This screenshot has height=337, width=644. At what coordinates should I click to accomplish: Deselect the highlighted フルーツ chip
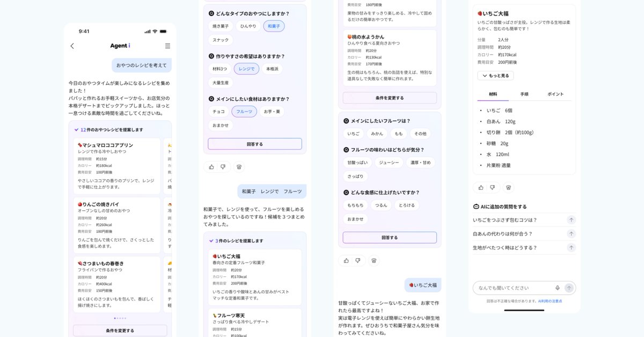(244, 112)
